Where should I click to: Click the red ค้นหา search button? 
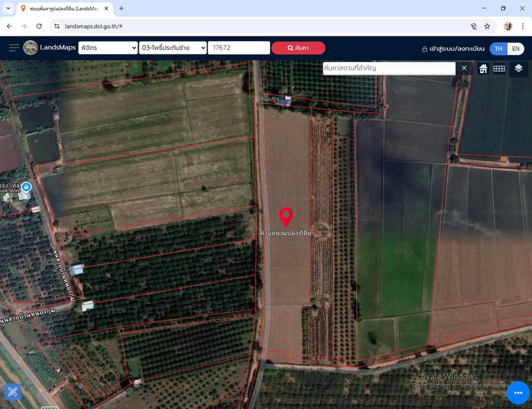pos(298,48)
